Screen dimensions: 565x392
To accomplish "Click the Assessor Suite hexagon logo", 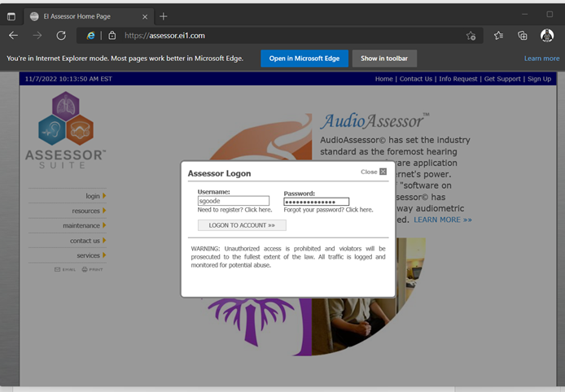I will (x=66, y=118).
